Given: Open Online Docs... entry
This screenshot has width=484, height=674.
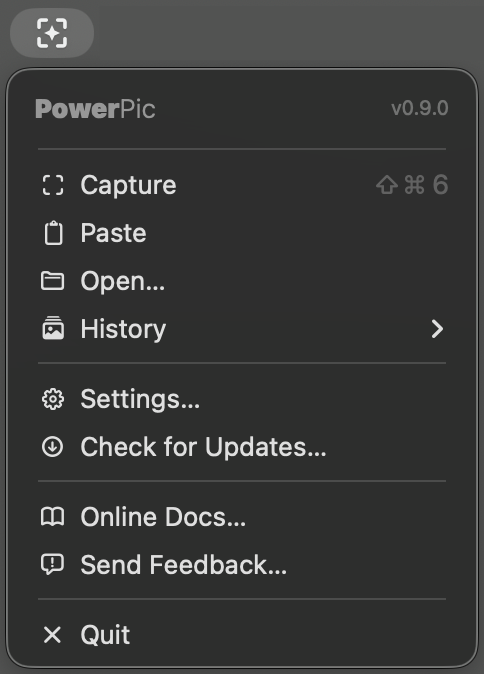Looking at the screenshot, I should click(x=242, y=517).
